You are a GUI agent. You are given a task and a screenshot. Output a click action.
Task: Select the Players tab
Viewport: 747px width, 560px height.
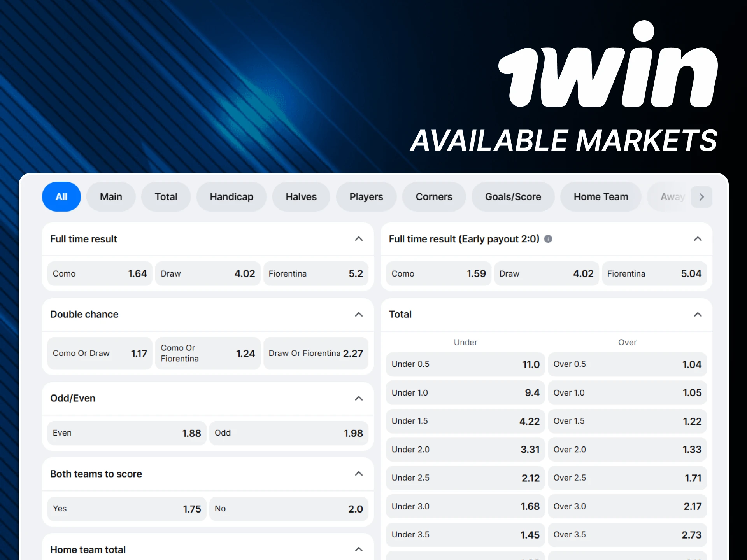tap(366, 196)
